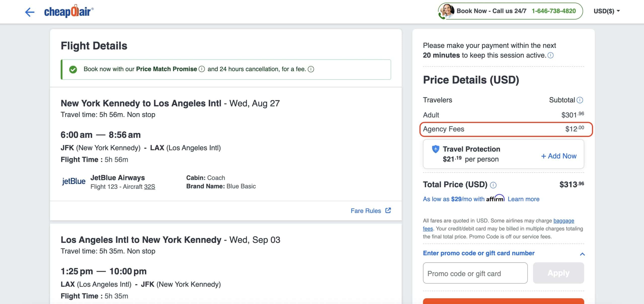Click the 24 hours cancellation info icon
This screenshot has width=644, height=304.
[x=311, y=69]
